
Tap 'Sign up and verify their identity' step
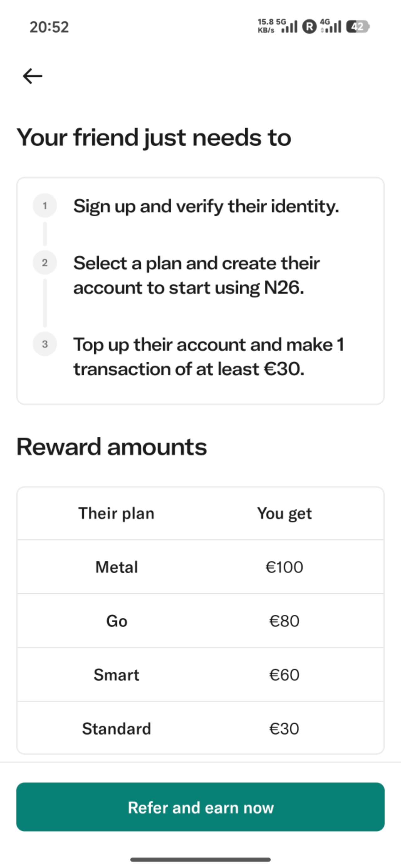pos(206,206)
